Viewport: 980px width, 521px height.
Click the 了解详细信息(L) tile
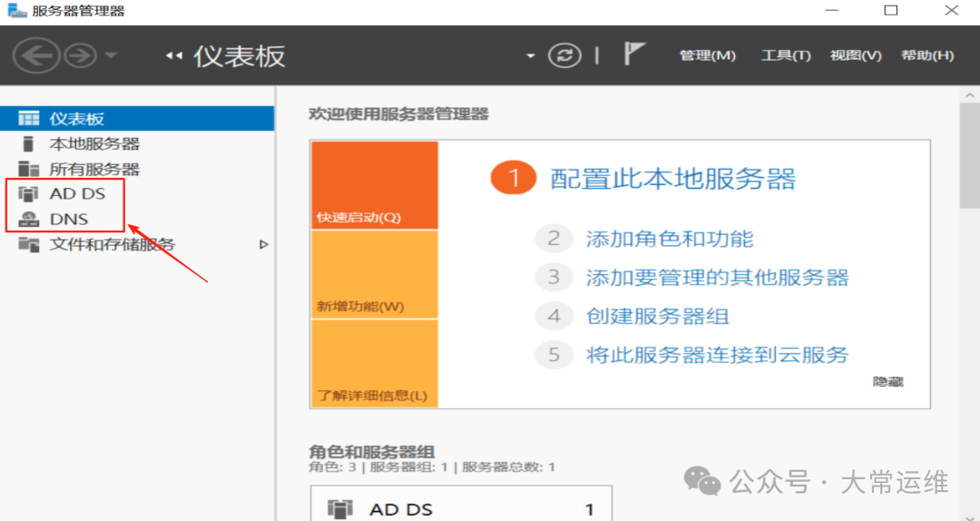375,363
